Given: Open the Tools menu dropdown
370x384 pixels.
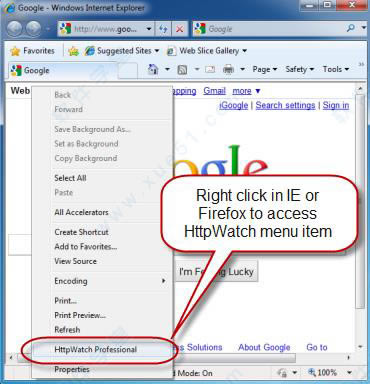Looking at the screenshot, I should (336, 69).
